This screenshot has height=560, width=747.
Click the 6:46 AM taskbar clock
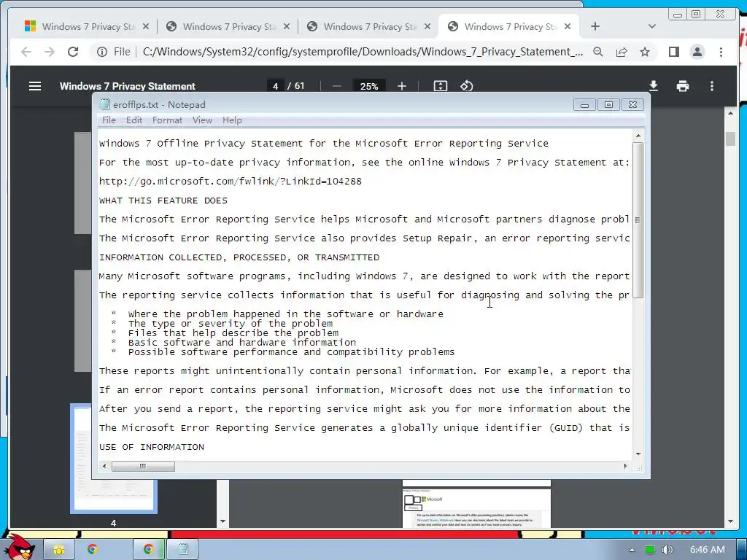coord(707,550)
